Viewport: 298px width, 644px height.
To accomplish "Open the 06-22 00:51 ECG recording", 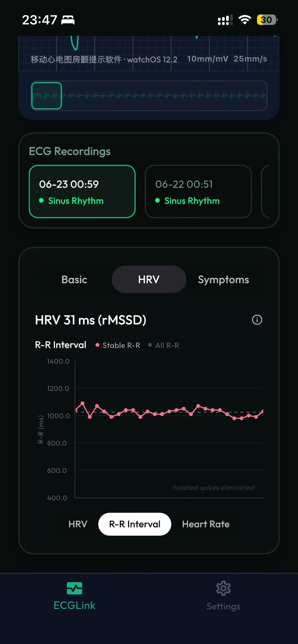I will (x=198, y=191).
